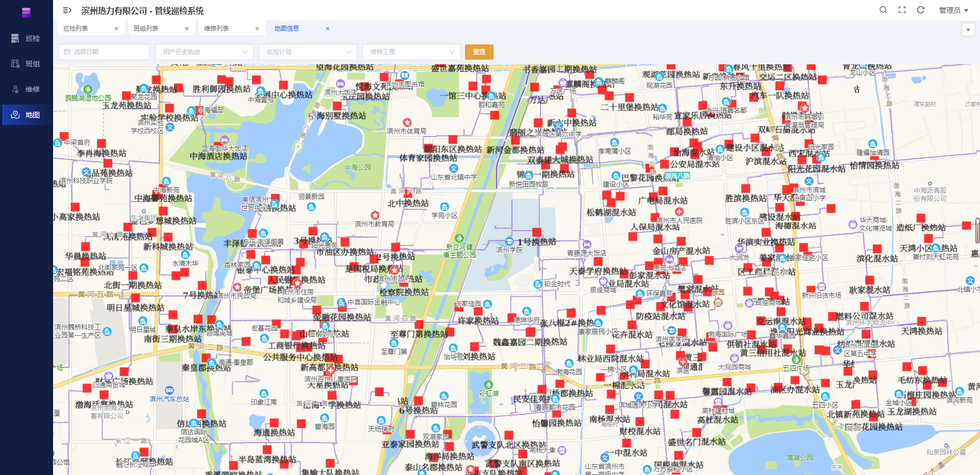980x475 pixels.
Task: Open 维修 in the sidebar
Action: coord(27,89)
